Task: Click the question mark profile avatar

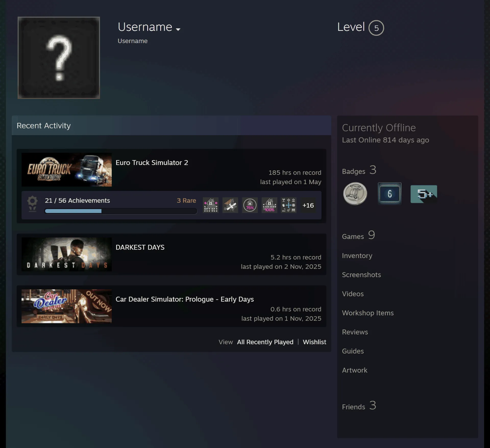Action: (59, 58)
